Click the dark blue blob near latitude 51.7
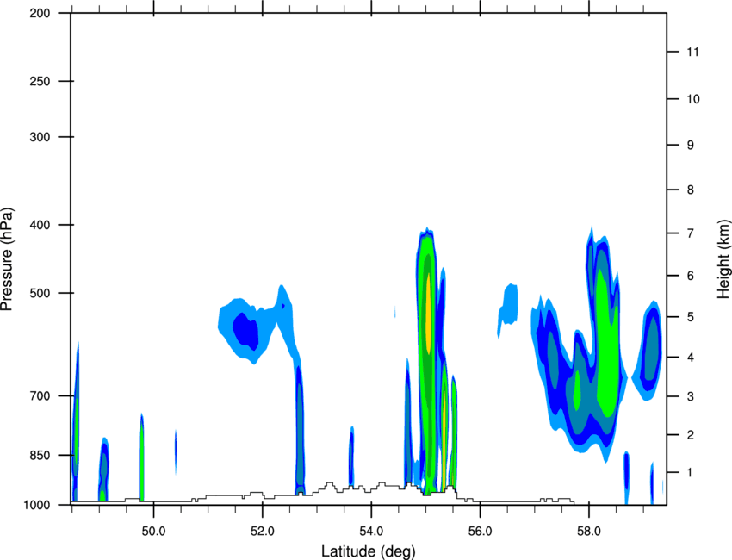 point(246,331)
